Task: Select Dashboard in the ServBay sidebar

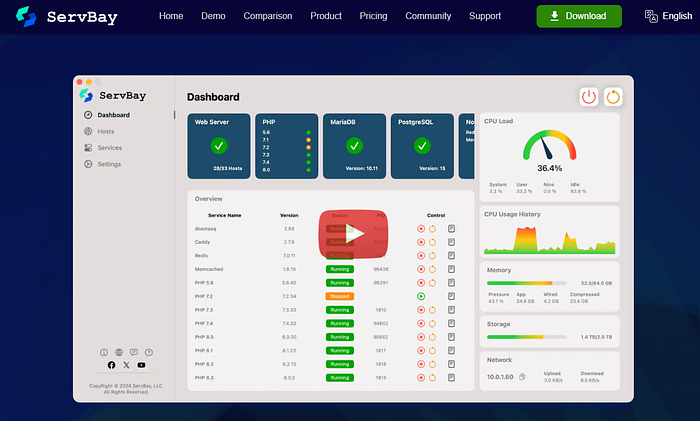Action: 107,115
